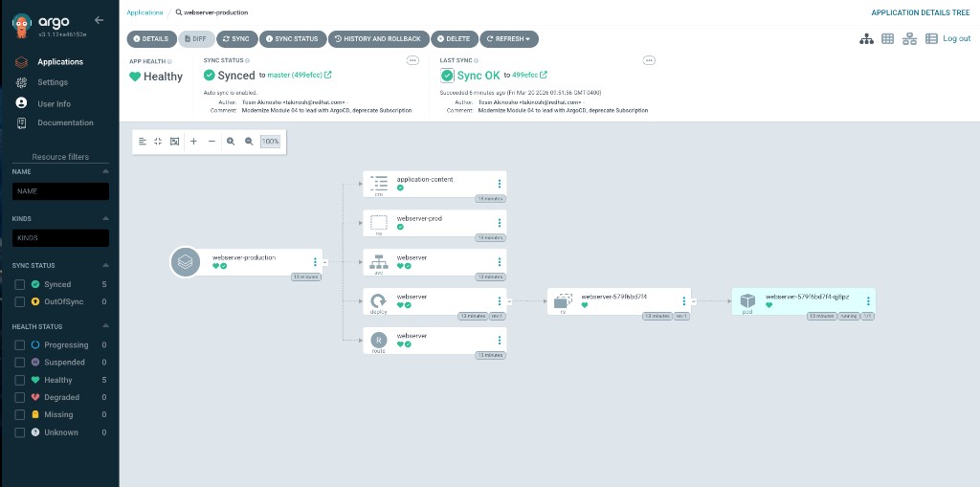Collapse the sidebar with the back arrow
The width and height of the screenshot is (980, 487).
tap(100, 19)
